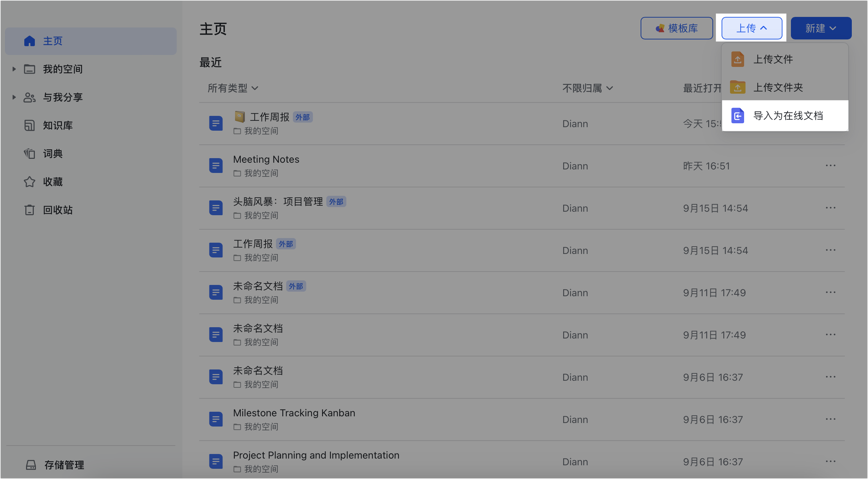Expand the 与我分享 tree arrow
The image size is (868, 479).
14,97
